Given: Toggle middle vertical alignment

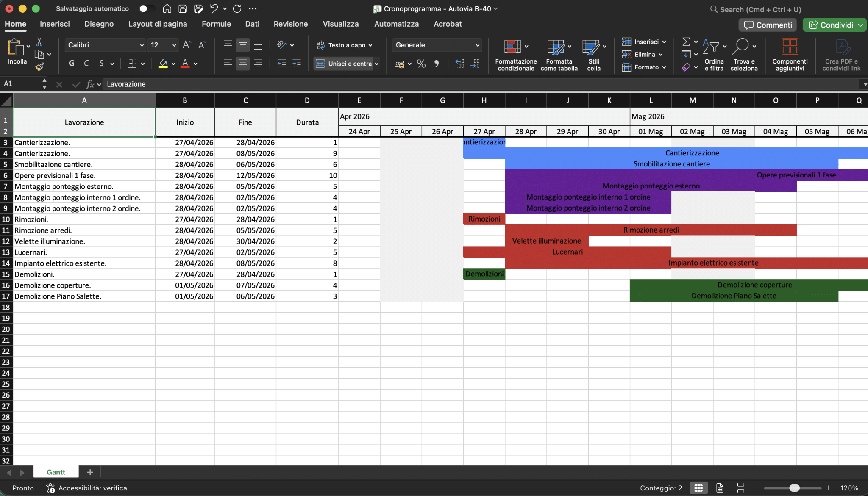Looking at the screenshot, I should [243, 45].
